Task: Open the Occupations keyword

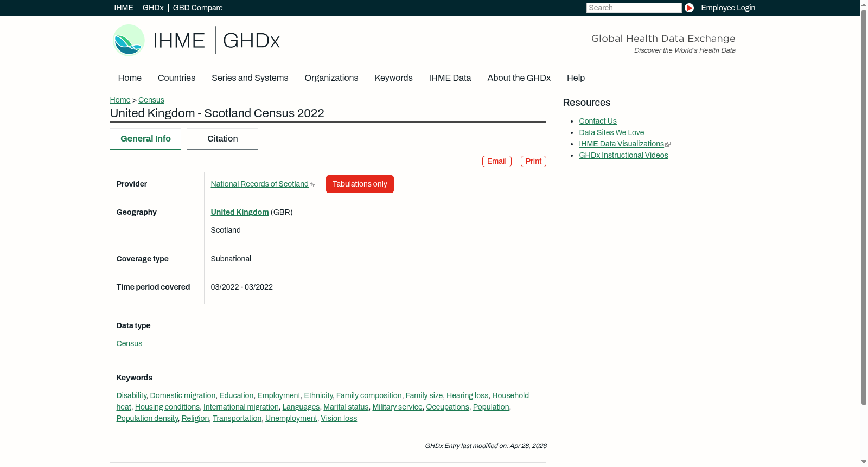Action: coord(447,407)
